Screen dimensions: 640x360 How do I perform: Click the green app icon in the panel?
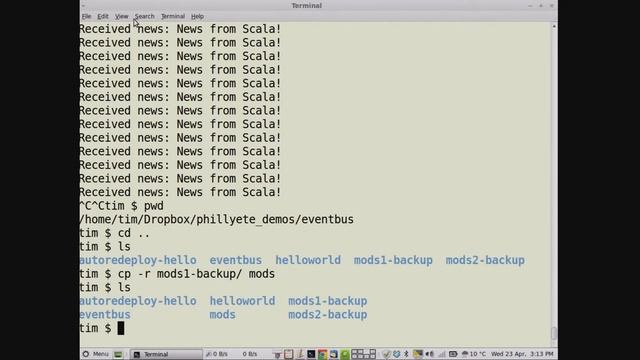[x=345, y=354]
